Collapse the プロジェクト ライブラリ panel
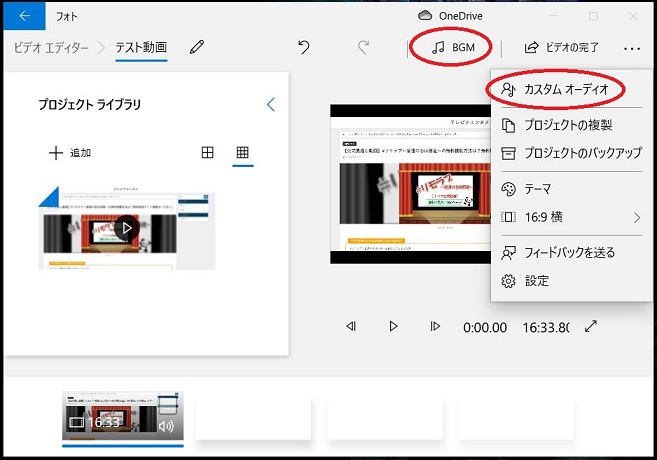 click(x=270, y=104)
